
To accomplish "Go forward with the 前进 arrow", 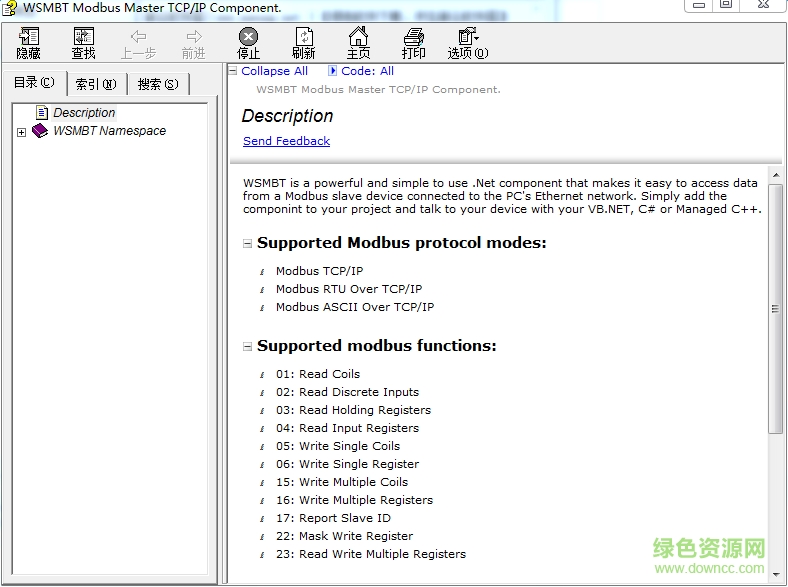I will pyautogui.click(x=193, y=44).
